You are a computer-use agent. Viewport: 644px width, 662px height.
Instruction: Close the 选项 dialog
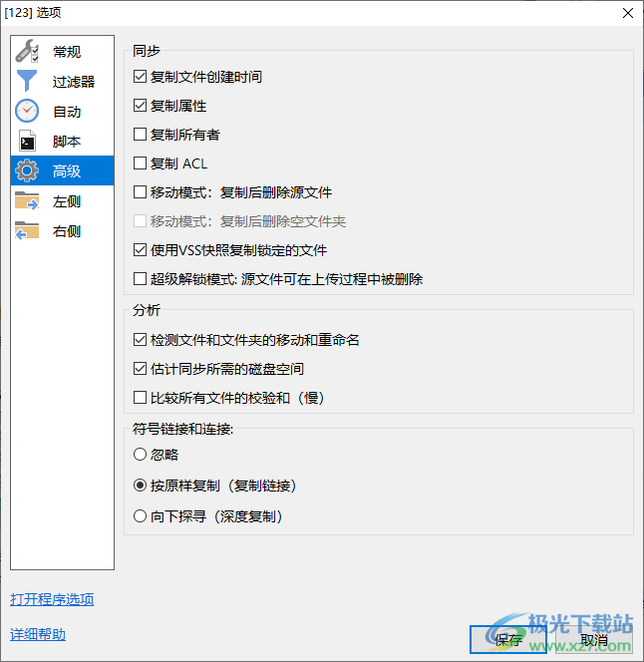[628, 13]
